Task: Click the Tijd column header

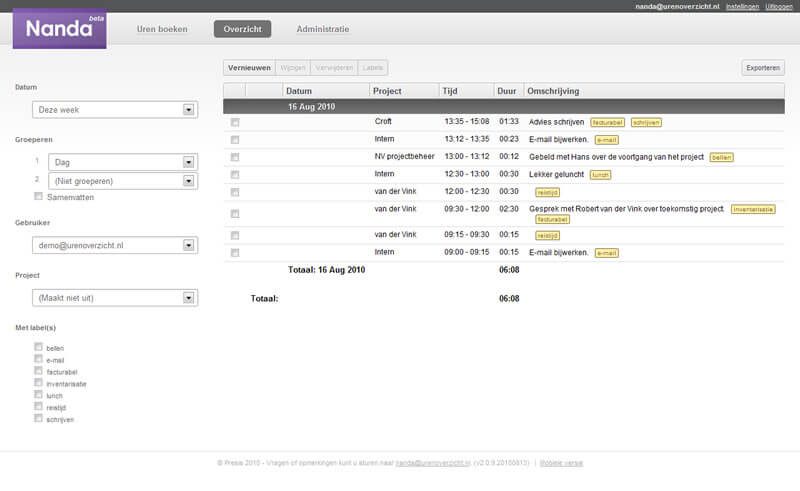Action: click(466, 91)
